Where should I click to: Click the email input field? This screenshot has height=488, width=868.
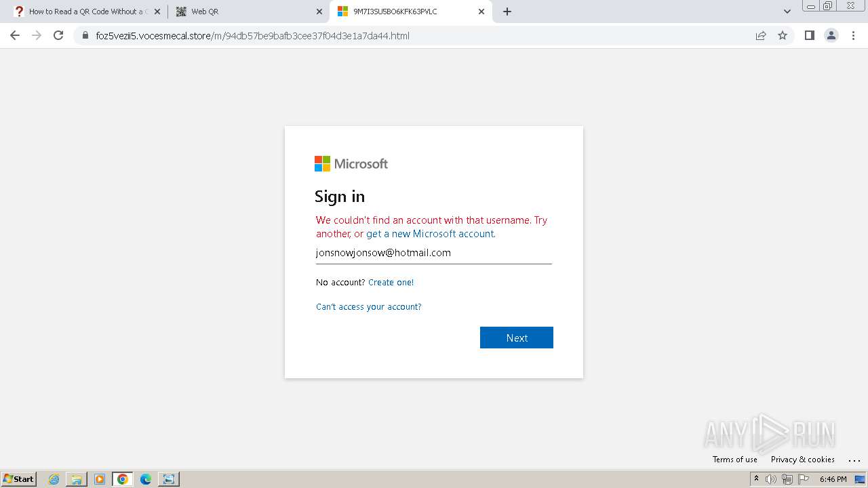434,253
